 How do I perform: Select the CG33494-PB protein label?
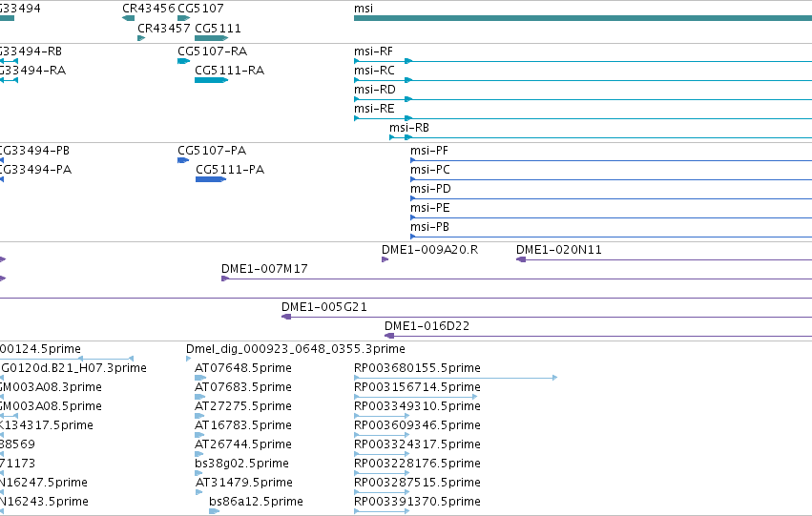pos(34,151)
